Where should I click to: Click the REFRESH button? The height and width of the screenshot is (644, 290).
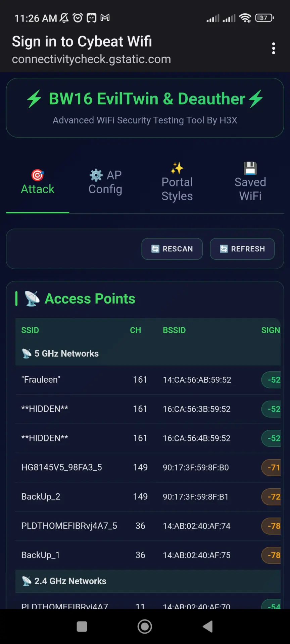pos(242,249)
